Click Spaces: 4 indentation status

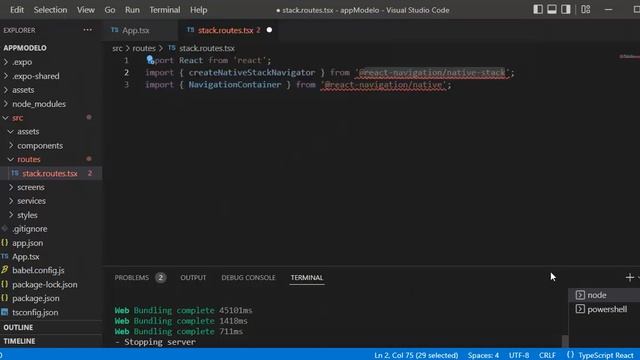483,355
